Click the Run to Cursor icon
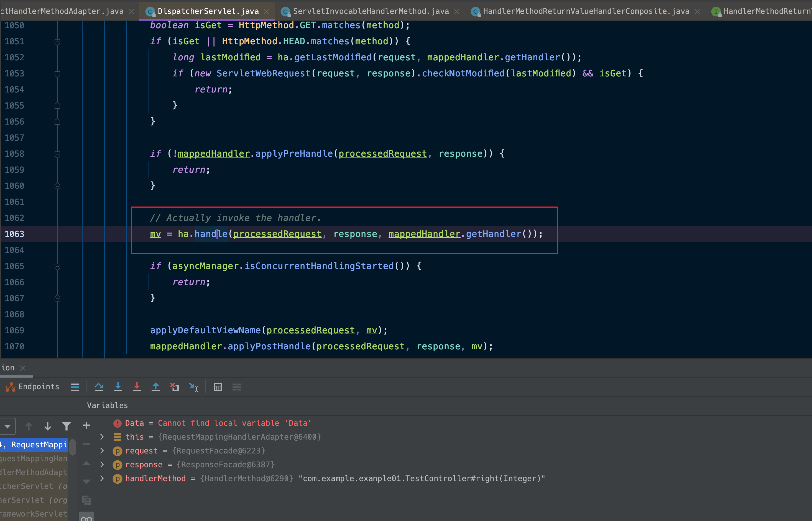 coord(194,387)
